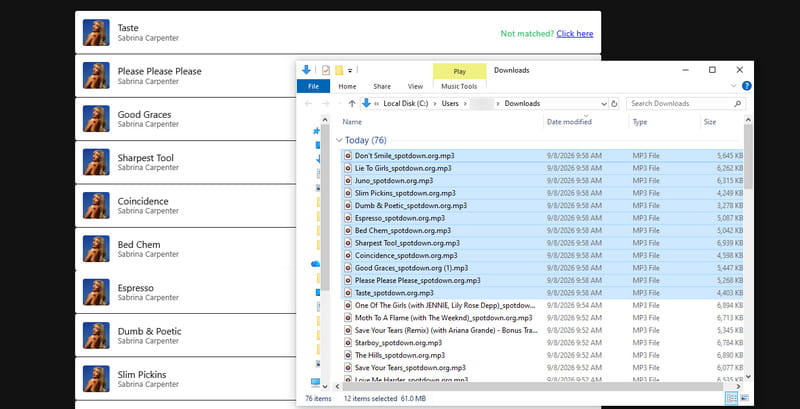Open Customize Quick Access Toolbar dropdown arrow
The image size is (800, 409).
tap(350, 71)
